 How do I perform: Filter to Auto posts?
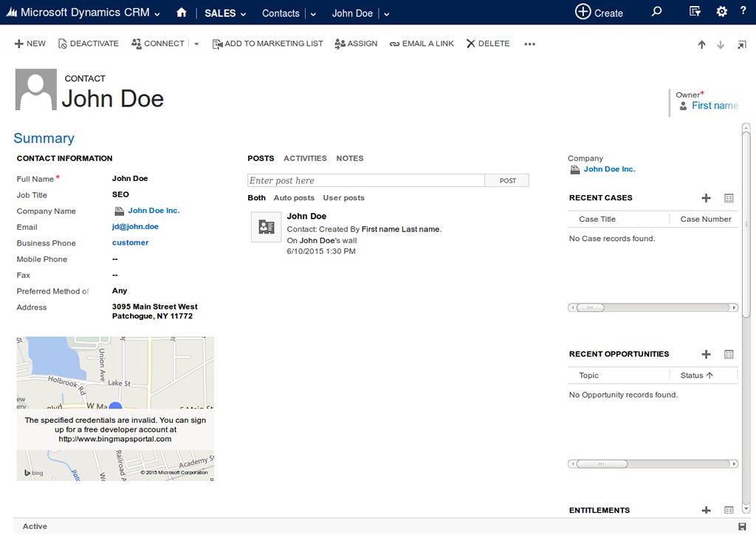pyautogui.click(x=294, y=198)
